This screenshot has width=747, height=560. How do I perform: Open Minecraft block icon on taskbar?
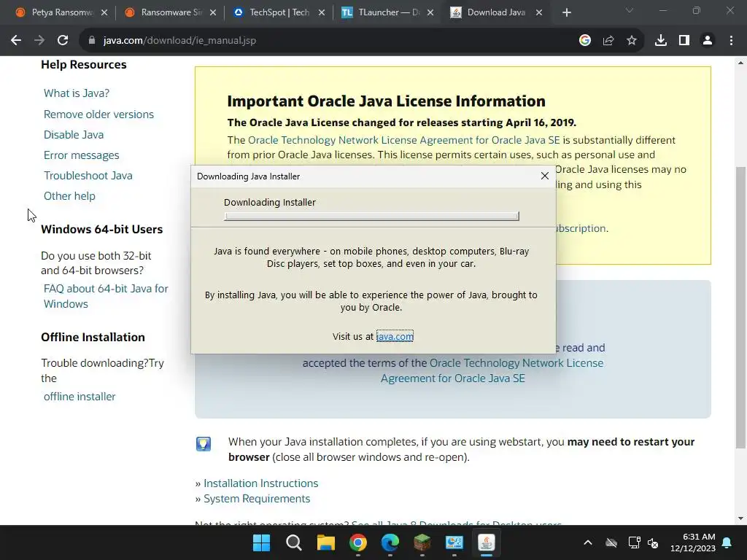[x=422, y=542]
